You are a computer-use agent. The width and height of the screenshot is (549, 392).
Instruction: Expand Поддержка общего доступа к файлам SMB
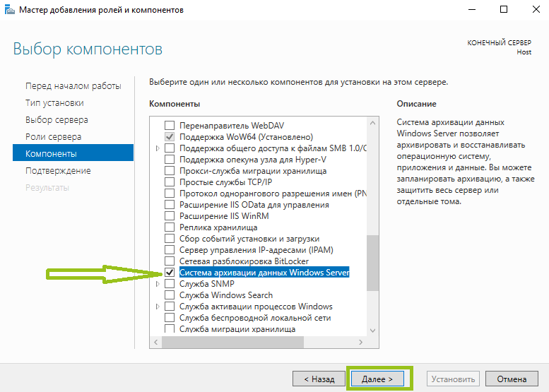pos(158,148)
